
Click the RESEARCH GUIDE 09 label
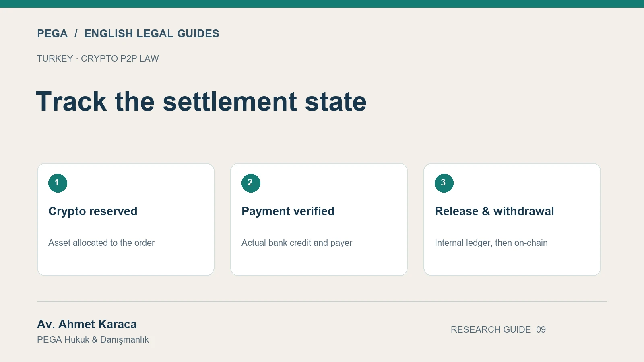click(498, 329)
